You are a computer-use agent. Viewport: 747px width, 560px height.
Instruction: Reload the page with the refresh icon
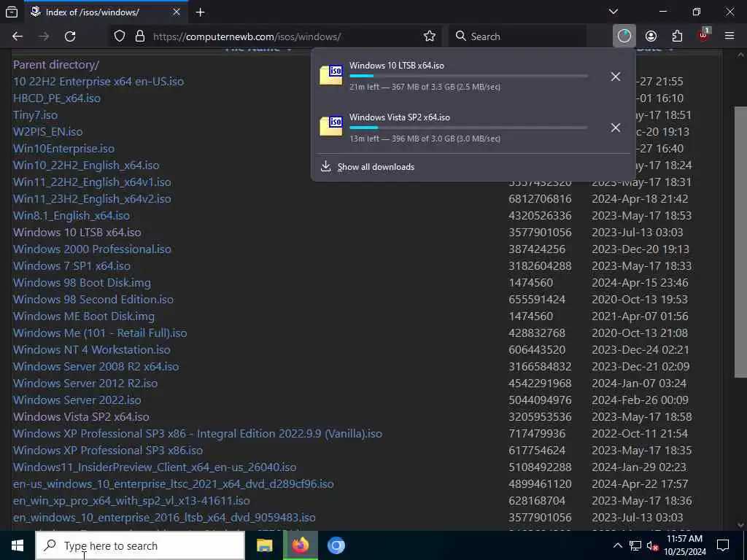pos(70,36)
